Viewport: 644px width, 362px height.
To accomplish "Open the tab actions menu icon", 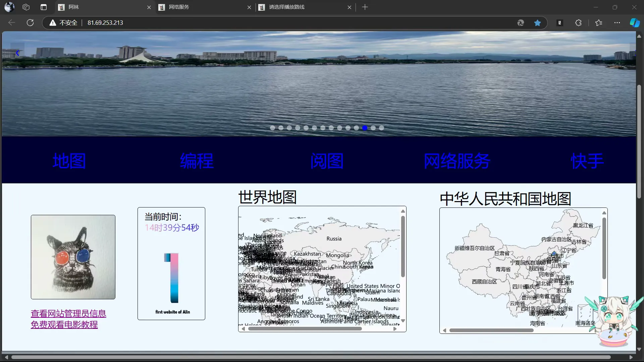I will coord(44,7).
